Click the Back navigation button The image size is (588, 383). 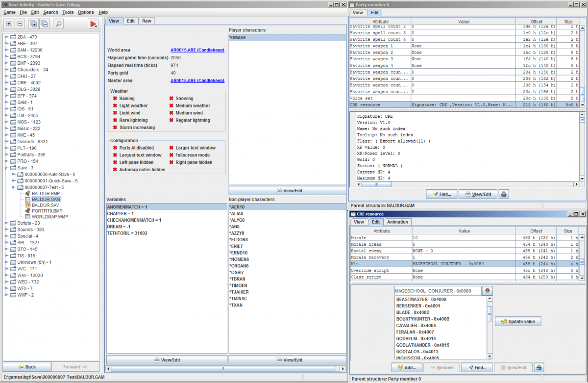[x=26, y=366]
